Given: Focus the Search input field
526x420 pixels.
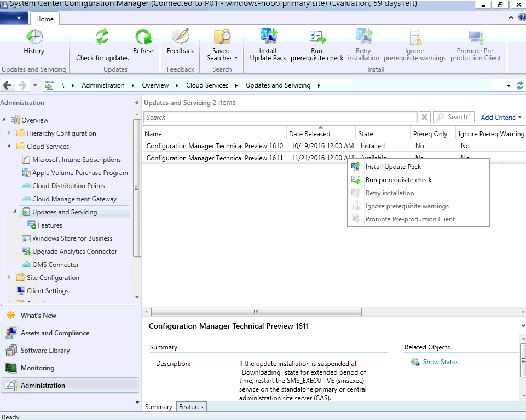Looking at the screenshot, I should coord(280,118).
